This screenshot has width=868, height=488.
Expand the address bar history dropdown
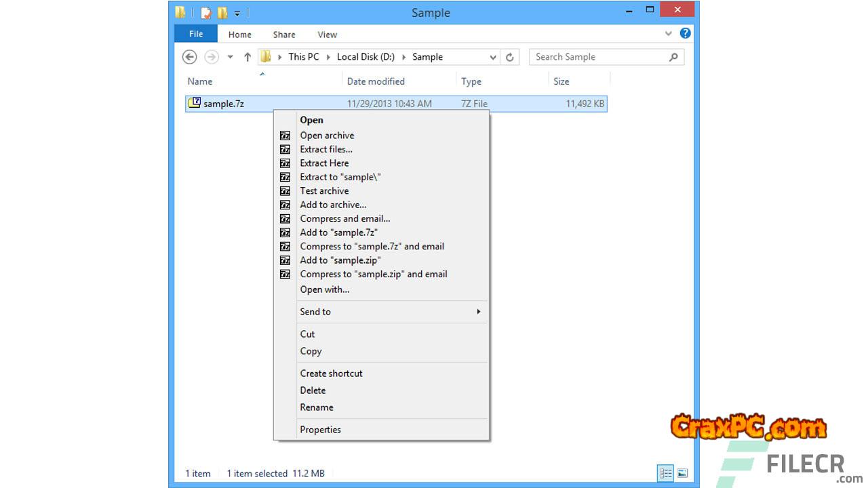tap(493, 57)
